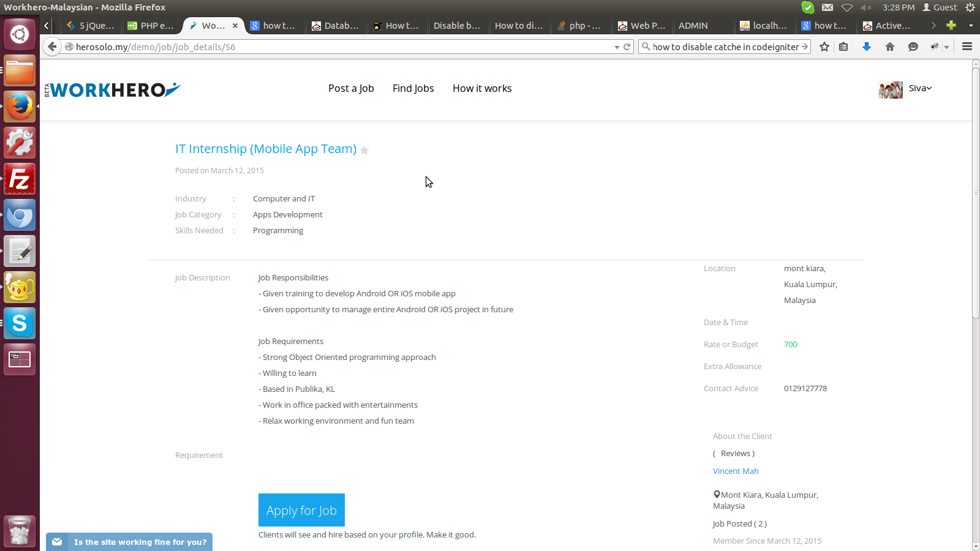Open the Firefox downloads arrow icon

pyautogui.click(x=866, y=47)
